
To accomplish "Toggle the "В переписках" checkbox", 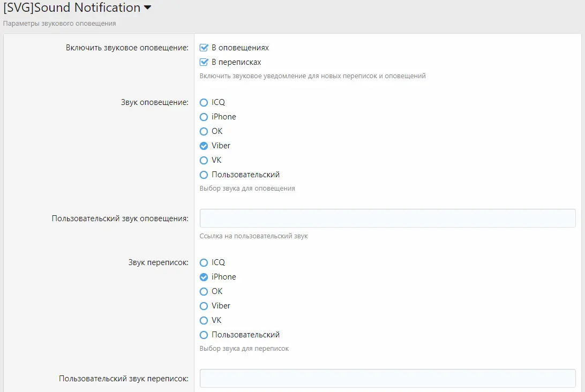I will pos(204,62).
